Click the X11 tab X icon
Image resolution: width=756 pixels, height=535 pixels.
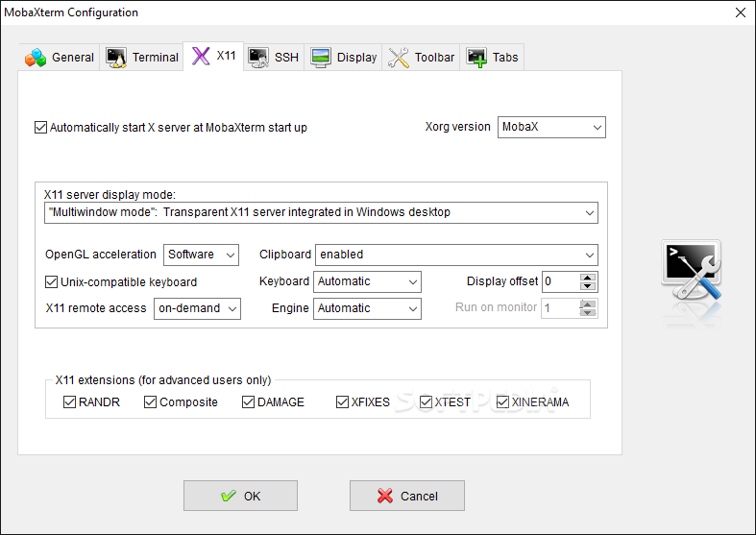[x=201, y=55]
